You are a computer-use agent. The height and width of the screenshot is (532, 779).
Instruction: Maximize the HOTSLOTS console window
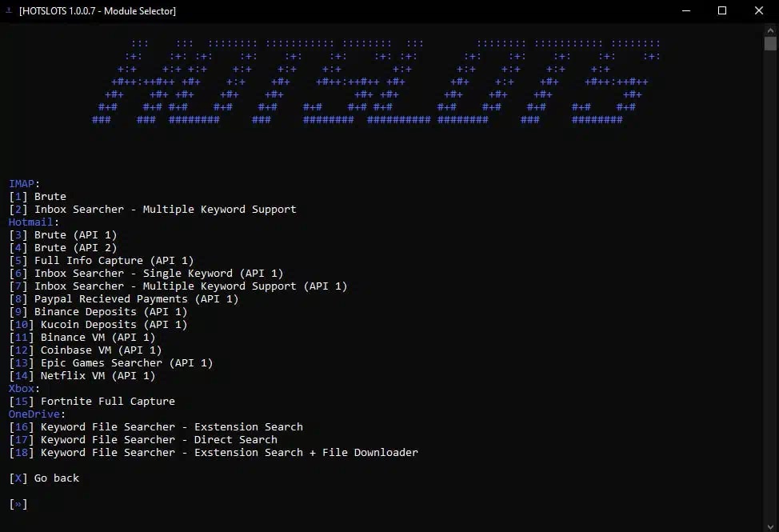(722, 10)
